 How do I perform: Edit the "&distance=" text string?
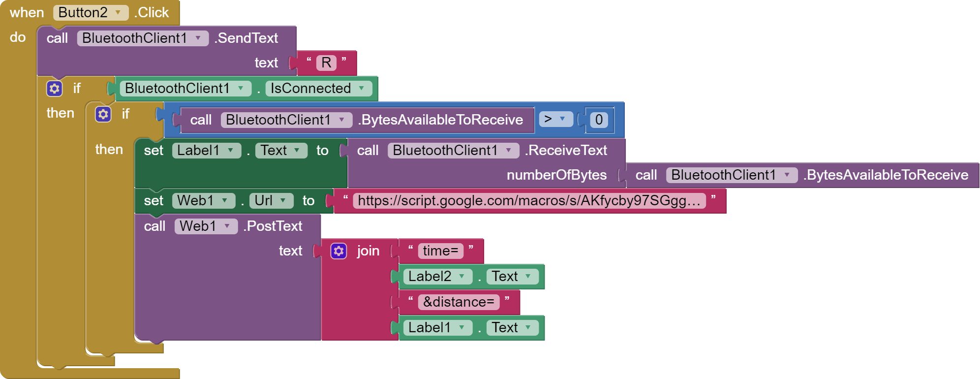459,302
